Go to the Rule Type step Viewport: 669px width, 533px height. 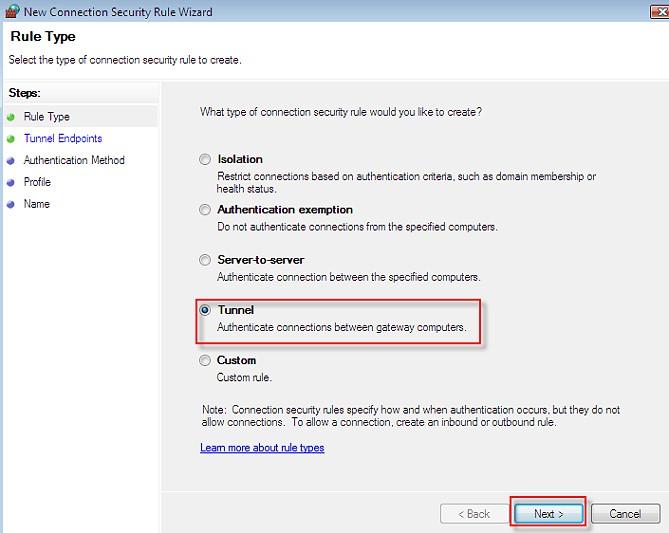46,117
